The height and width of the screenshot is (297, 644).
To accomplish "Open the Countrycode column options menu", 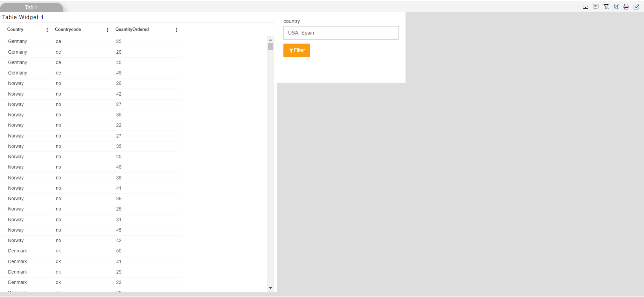I will click(x=107, y=30).
